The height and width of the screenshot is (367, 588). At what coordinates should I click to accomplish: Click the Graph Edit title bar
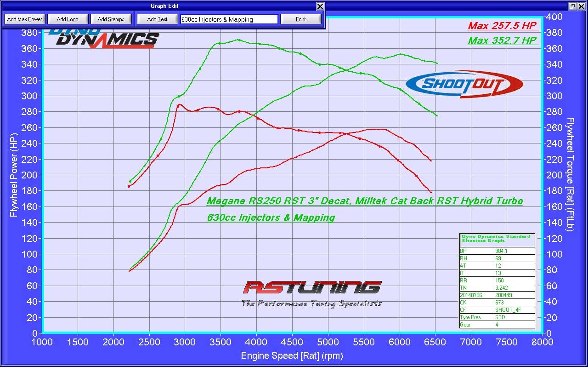tap(164, 6)
